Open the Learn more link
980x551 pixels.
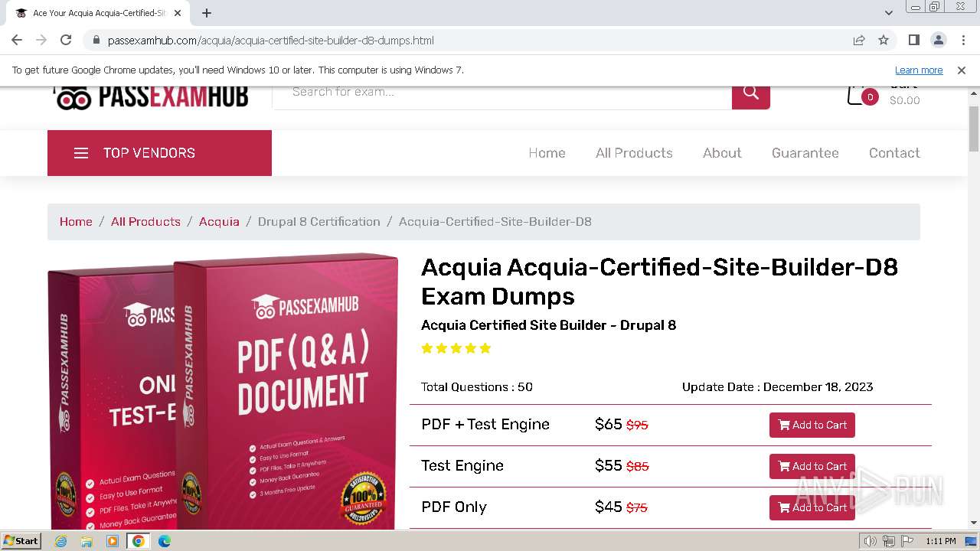[x=919, y=70]
